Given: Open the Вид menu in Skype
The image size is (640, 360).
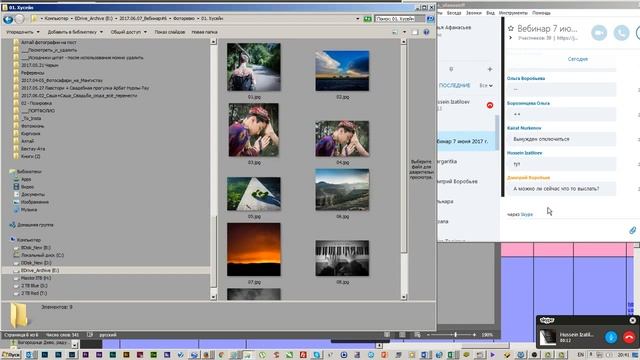Looking at the screenshot, I should [490, 13].
